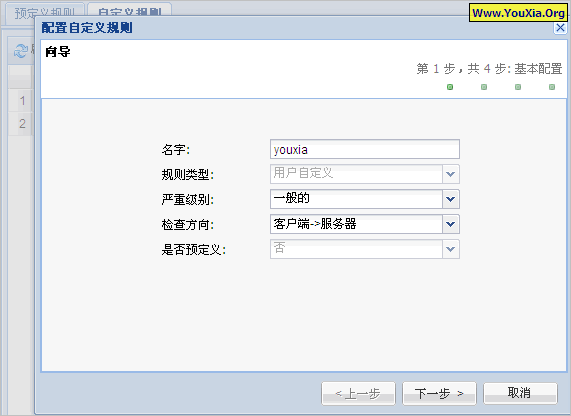This screenshot has height=416, width=571.
Task: Expand the 是否预定义 dropdown arrow
Action: (x=450, y=249)
